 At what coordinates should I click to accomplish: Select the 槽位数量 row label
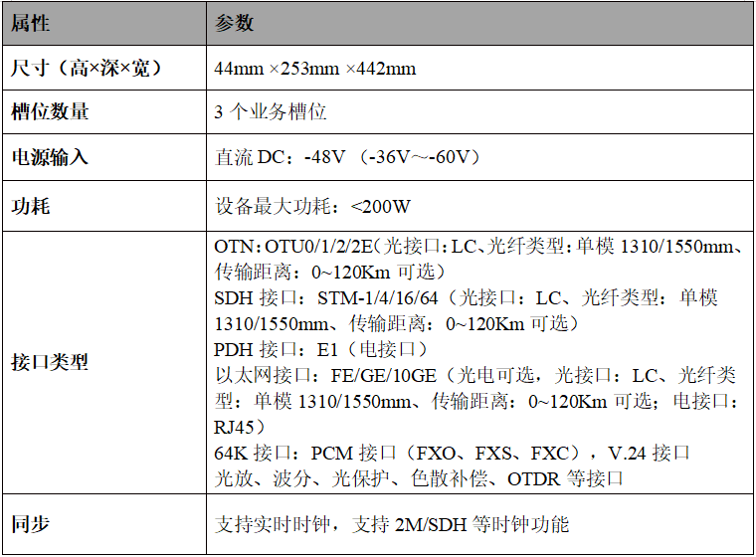[x=50, y=112]
